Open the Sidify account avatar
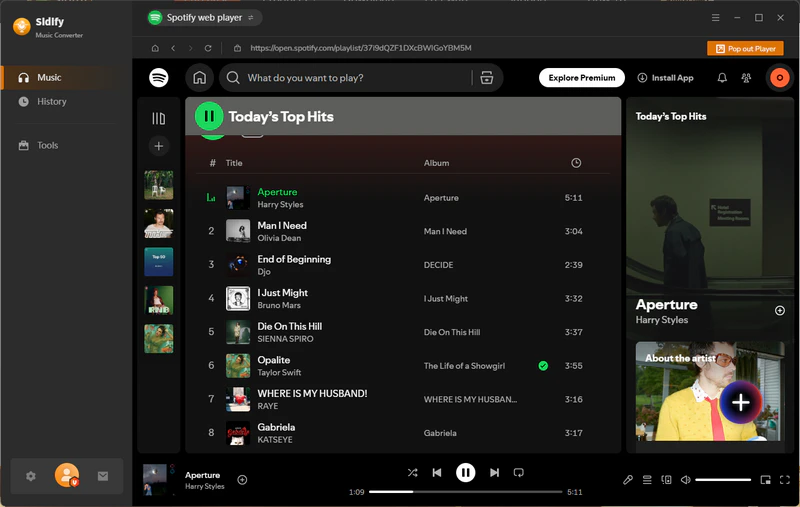The width and height of the screenshot is (800, 507). [67, 475]
